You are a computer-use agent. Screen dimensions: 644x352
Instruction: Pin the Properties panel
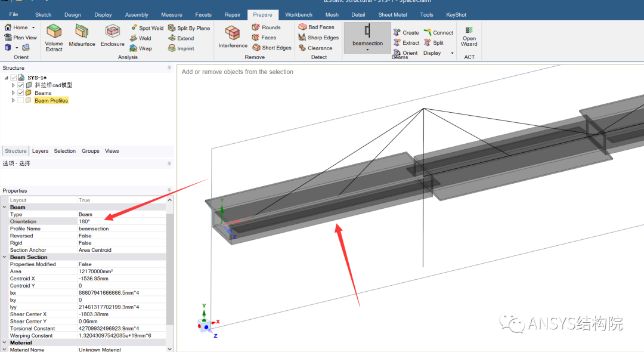(169, 190)
